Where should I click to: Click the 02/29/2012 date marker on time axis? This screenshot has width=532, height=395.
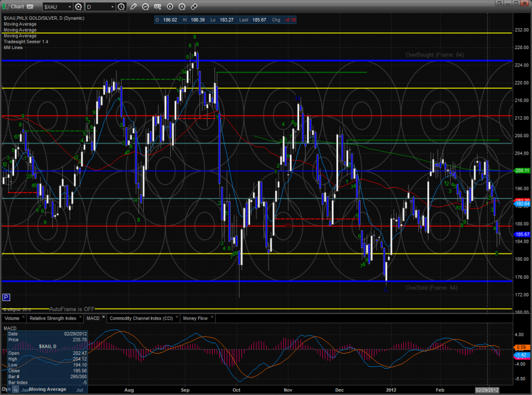click(x=486, y=389)
